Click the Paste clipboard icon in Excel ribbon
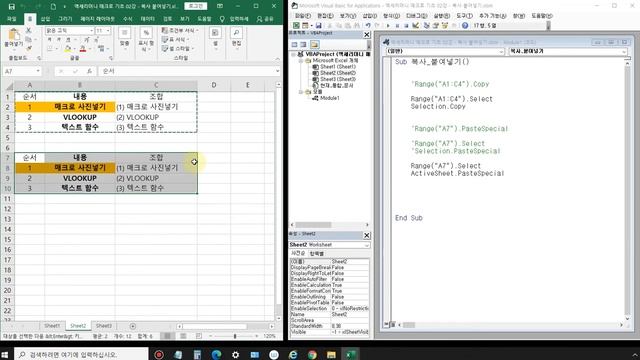 [x=13, y=35]
